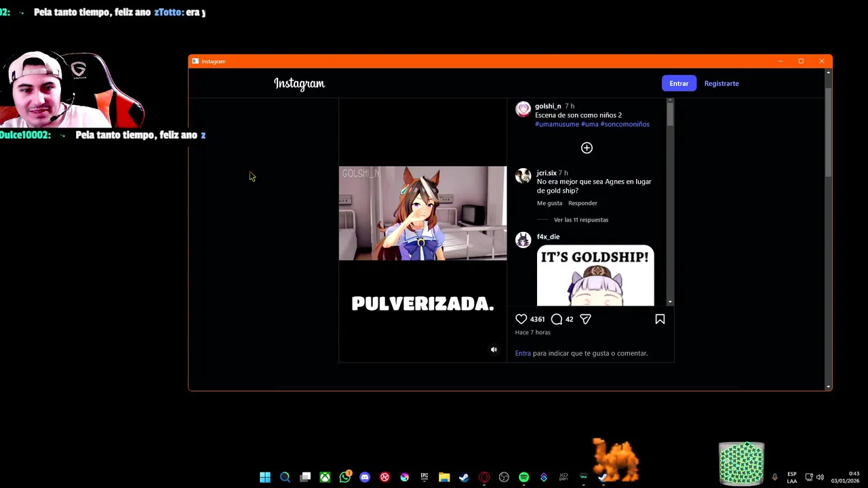Click the video of the horse girl
This screenshot has width=868, height=488.
pos(422,213)
